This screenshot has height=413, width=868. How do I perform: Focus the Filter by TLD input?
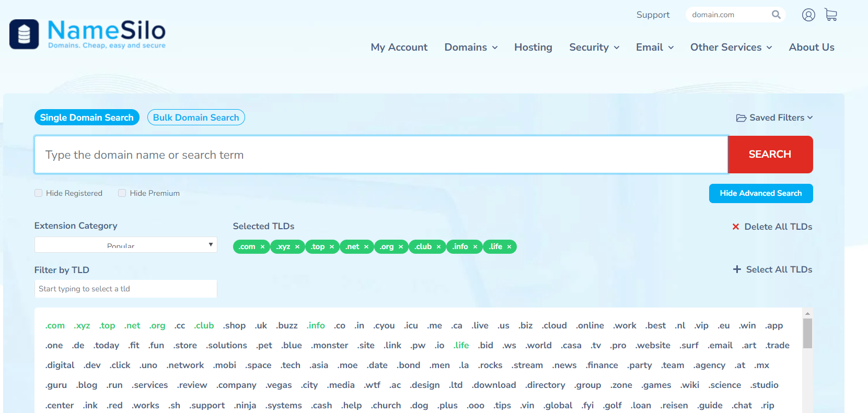[x=126, y=289]
